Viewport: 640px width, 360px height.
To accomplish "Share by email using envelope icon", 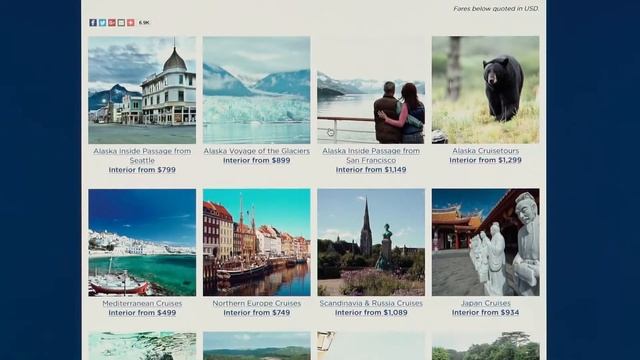I will (121, 22).
